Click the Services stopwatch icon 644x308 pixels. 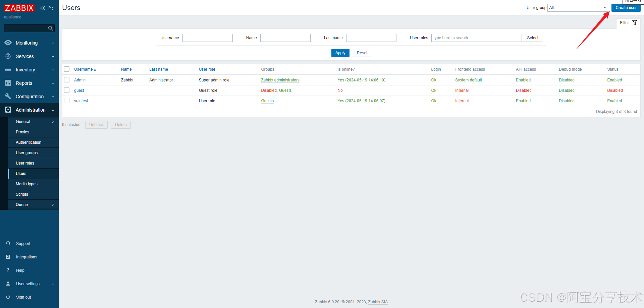coord(8,56)
